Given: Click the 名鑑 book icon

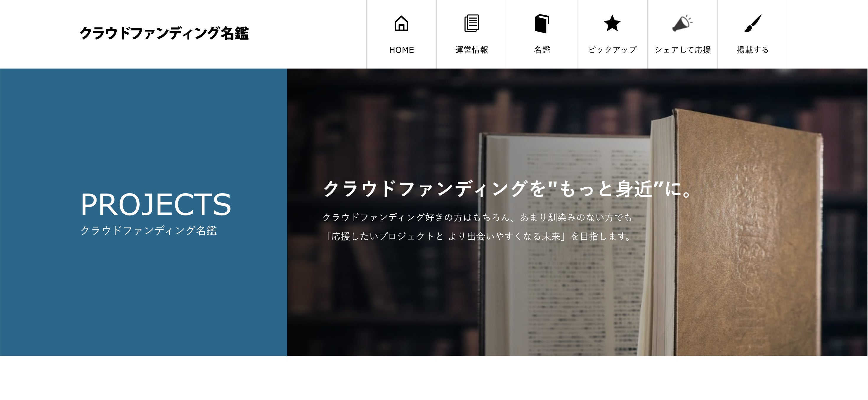Looking at the screenshot, I should [x=542, y=24].
